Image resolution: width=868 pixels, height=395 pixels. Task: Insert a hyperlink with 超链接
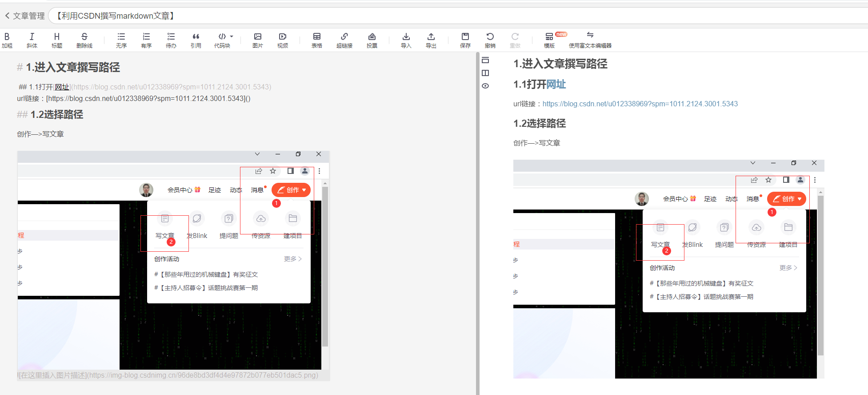[x=344, y=40]
